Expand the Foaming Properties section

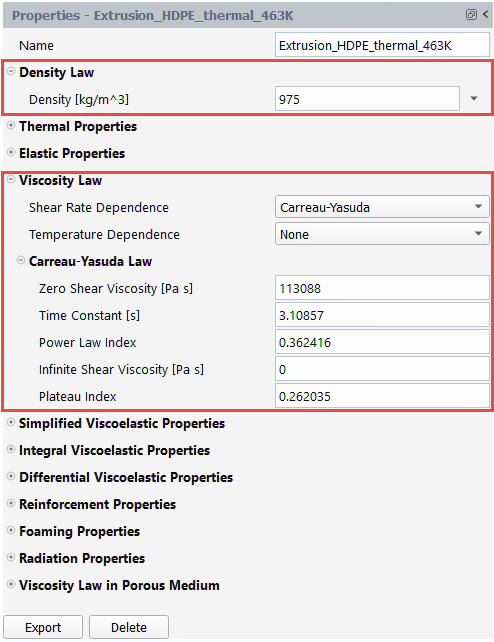(x=11, y=531)
